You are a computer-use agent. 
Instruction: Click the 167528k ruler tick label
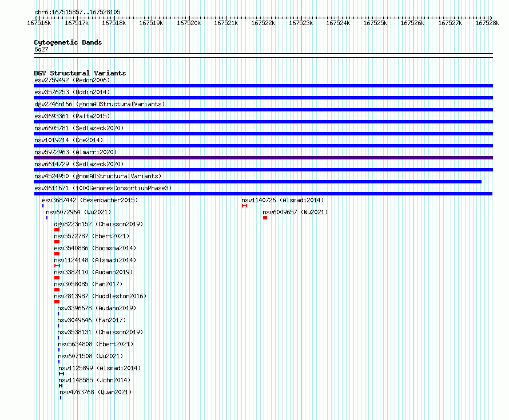(487, 23)
